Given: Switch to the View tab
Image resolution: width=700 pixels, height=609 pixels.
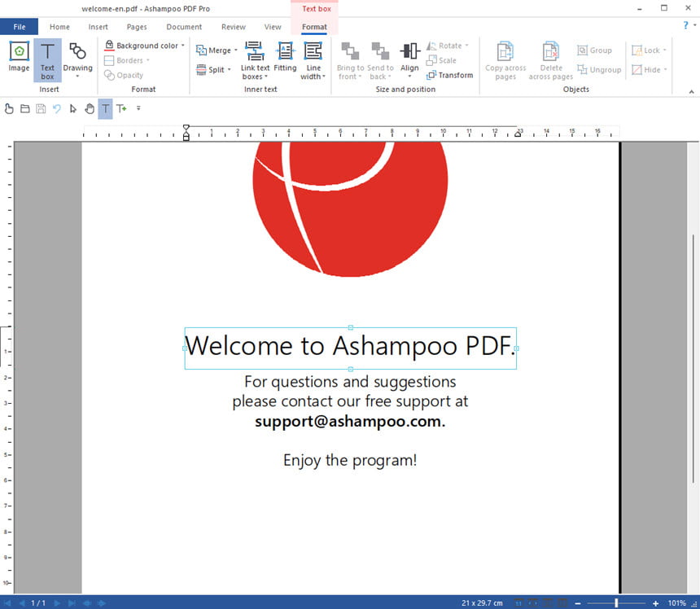Looking at the screenshot, I should (x=273, y=27).
